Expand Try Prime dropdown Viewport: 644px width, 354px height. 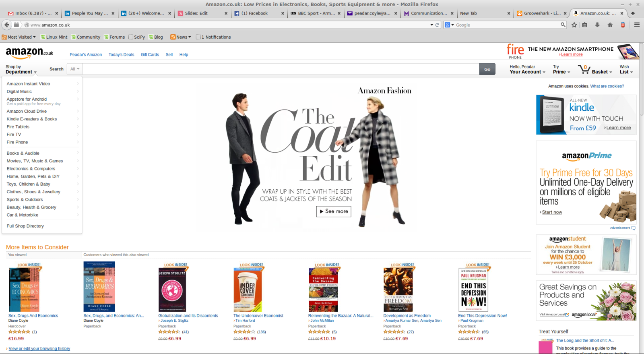tap(561, 69)
